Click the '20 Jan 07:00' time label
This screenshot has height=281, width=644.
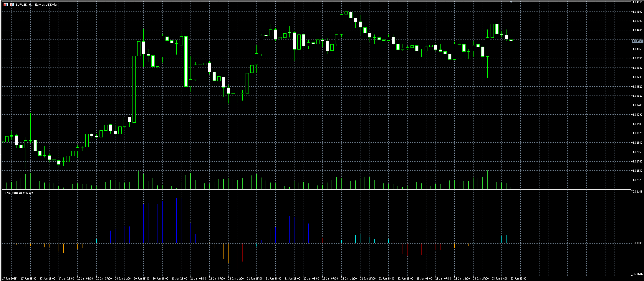(104, 279)
